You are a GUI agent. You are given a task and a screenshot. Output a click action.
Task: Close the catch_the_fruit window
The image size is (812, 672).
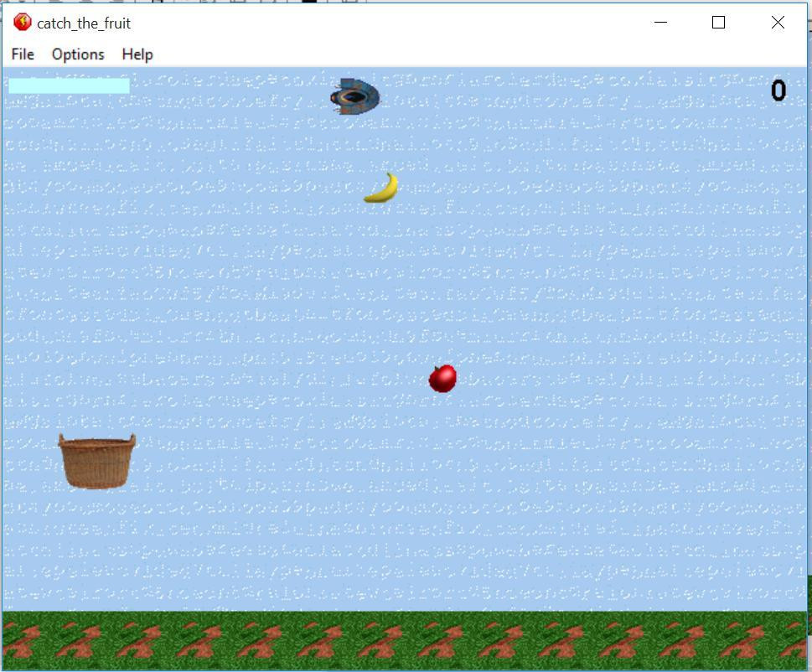point(778,23)
